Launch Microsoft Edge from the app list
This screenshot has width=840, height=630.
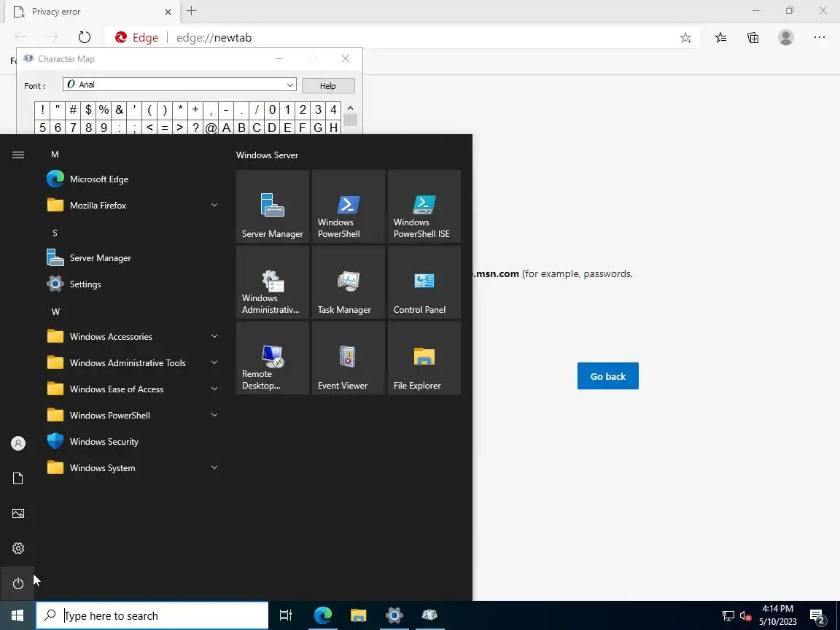point(133,179)
